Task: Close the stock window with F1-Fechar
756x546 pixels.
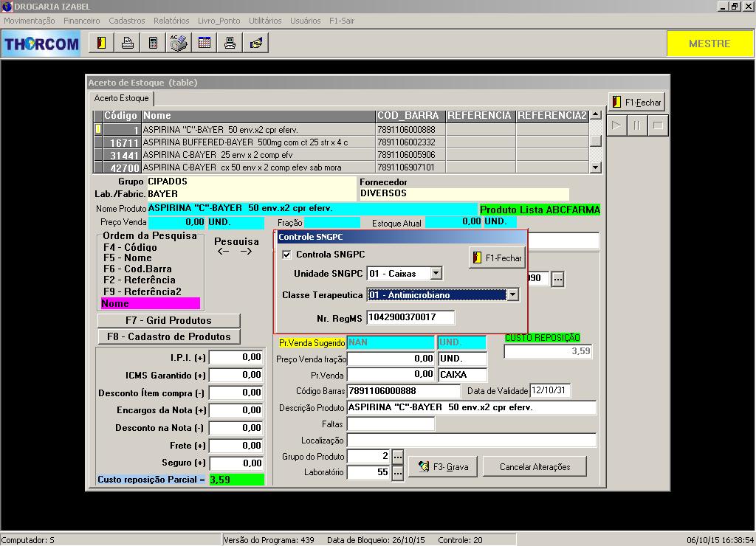Action: pyautogui.click(x=637, y=102)
